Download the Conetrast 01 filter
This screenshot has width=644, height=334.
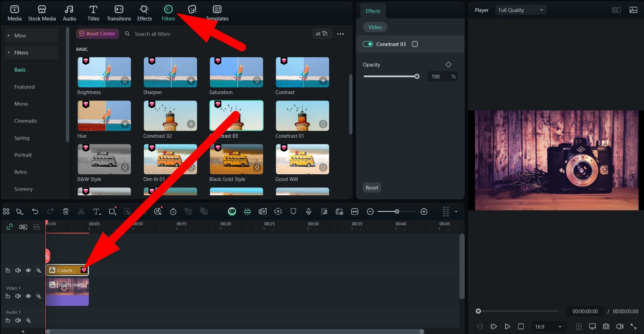(323, 124)
